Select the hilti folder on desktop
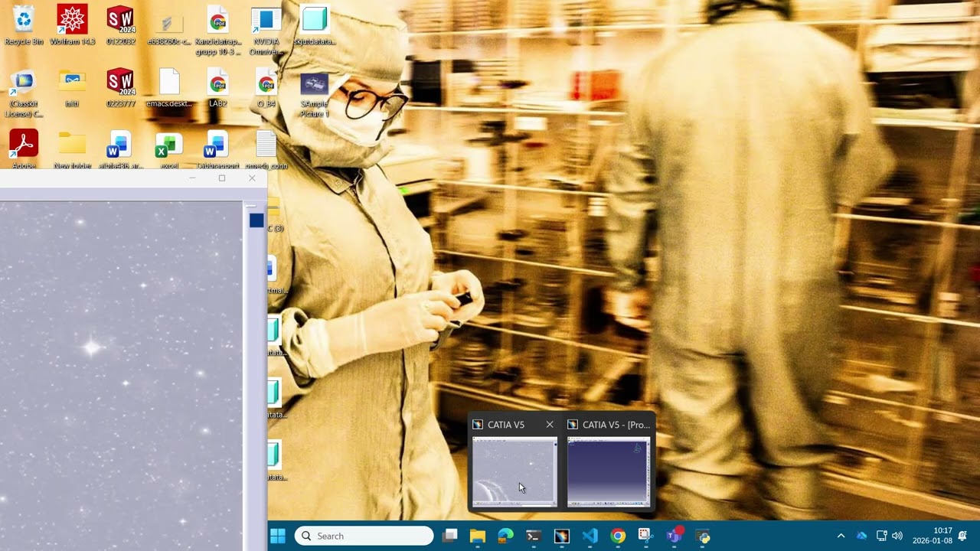The height and width of the screenshot is (551, 980). 72,87
